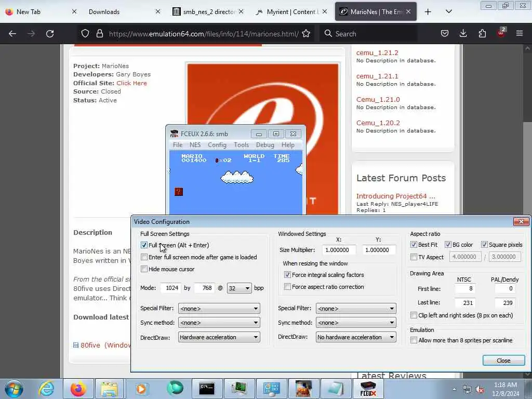Open full screen Sync method dropdown
Screen dimensions: 532x399
coord(219,323)
